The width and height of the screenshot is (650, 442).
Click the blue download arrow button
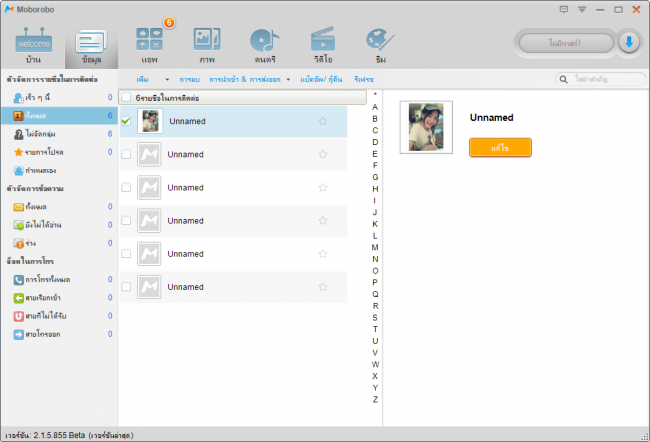(x=629, y=42)
